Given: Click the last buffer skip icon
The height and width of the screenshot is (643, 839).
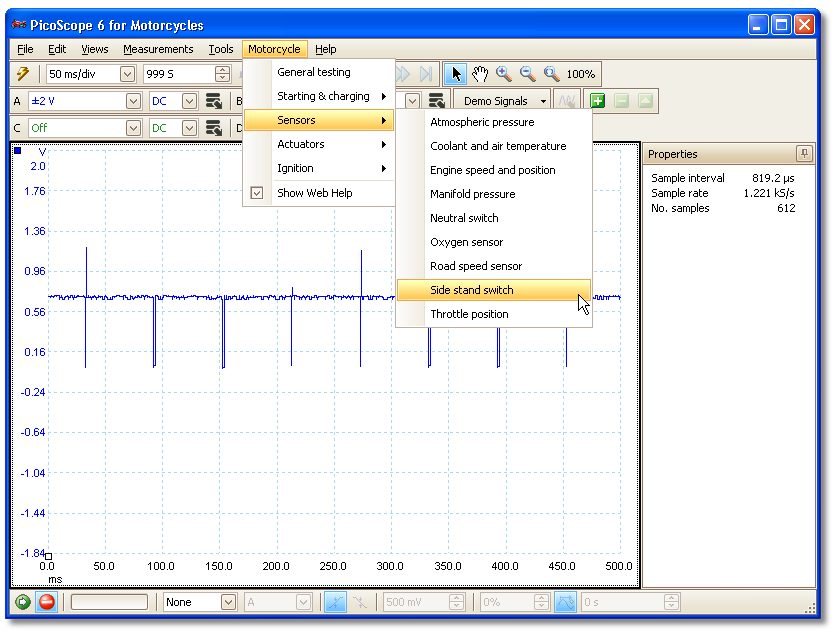Looking at the screenshot, I should (426, 74).
